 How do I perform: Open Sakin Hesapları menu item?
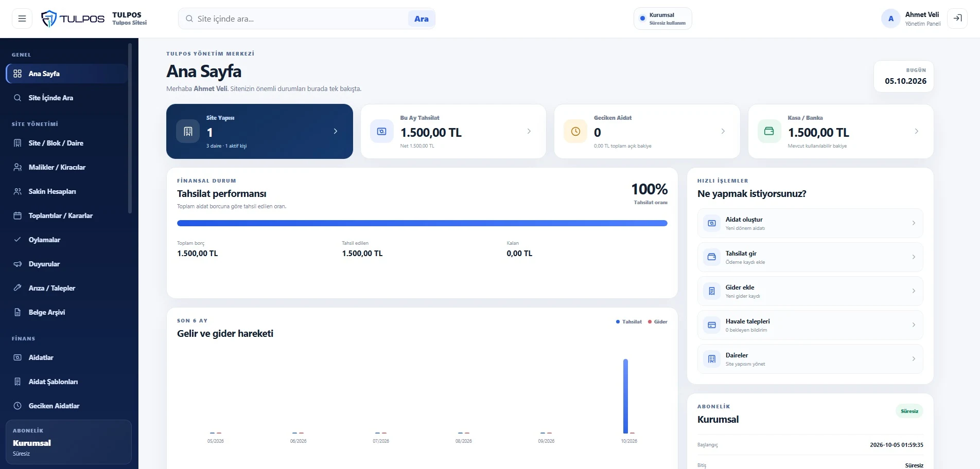(66, 191)
